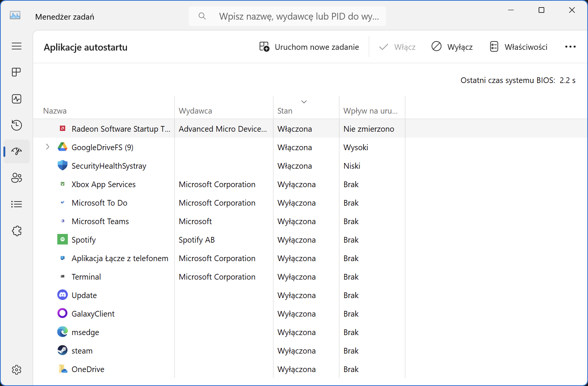Viewport: 588px width, 386px height.
Task: Select the Terminal entry name
Action: tap(86, 277)
